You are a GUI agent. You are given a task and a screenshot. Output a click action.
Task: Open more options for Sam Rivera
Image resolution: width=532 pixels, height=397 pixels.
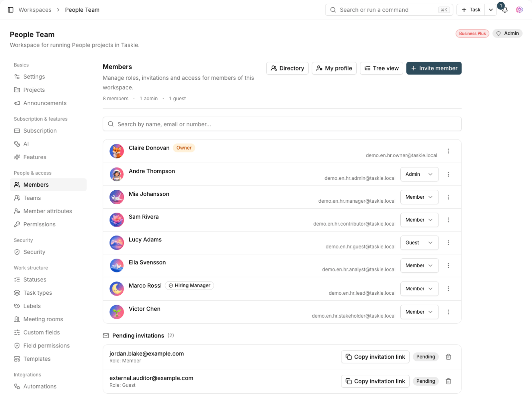(448, 220)
